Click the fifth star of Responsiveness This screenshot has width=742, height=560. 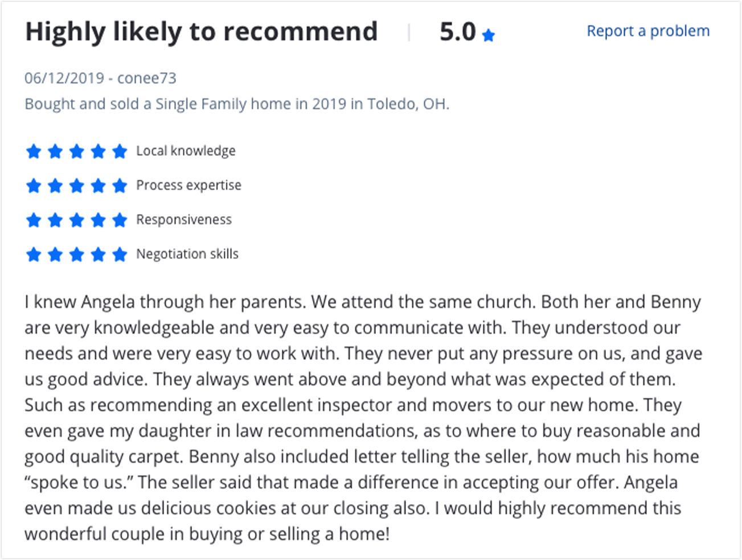[120, 220]
